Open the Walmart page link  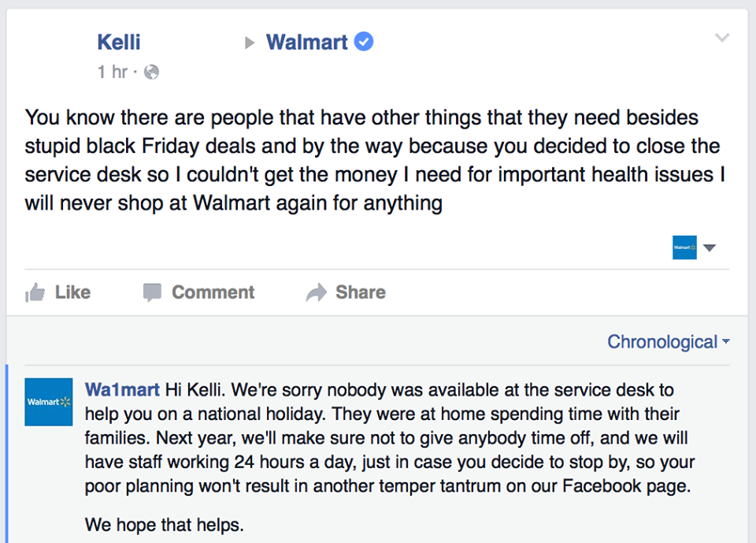pos(306,42)
